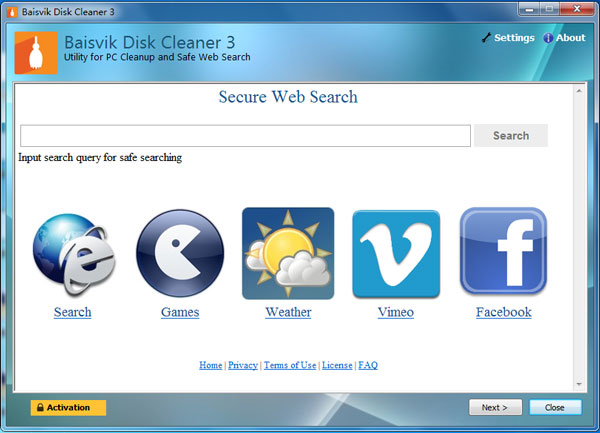Open the FAQ footer link
The image size is (600, 433).
tap(368, 365)
